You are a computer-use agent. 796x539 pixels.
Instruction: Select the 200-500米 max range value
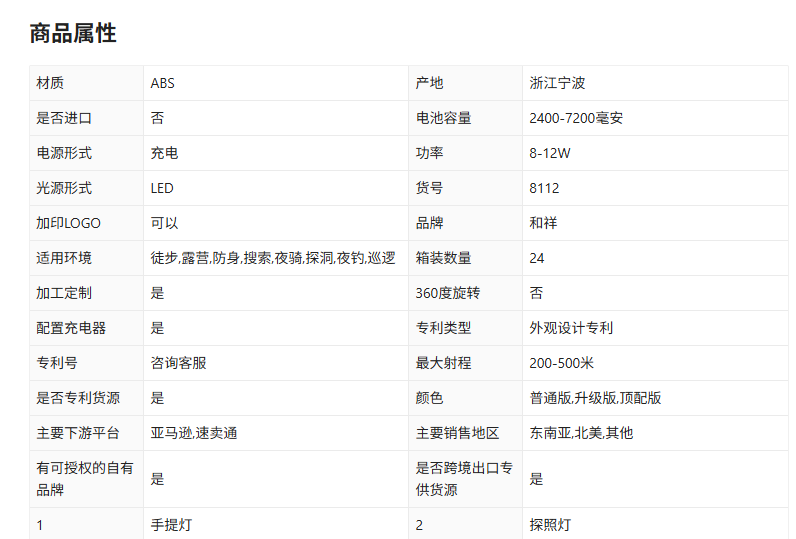pos(561,363)
